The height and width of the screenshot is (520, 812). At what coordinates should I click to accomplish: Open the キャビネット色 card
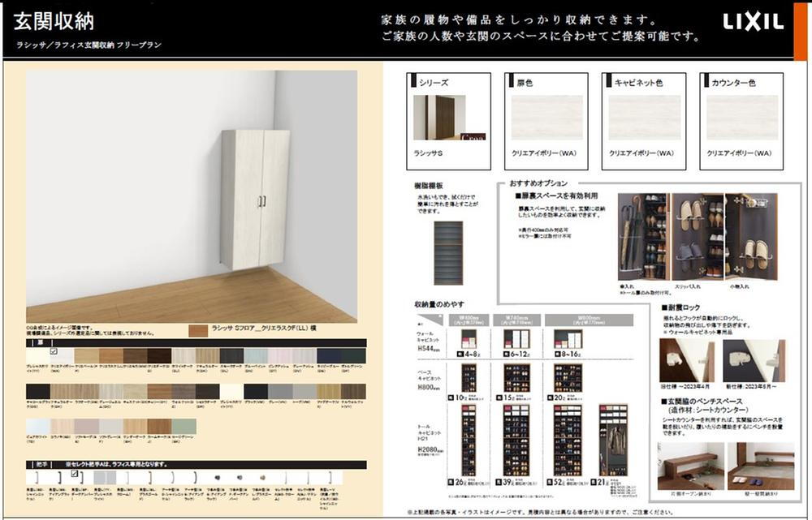644,121
